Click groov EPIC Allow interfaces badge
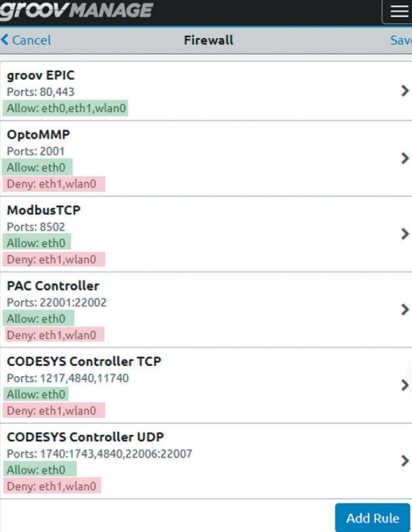This screenshot has height=532, width=412. pyautogui.click(x=65, y=108)
